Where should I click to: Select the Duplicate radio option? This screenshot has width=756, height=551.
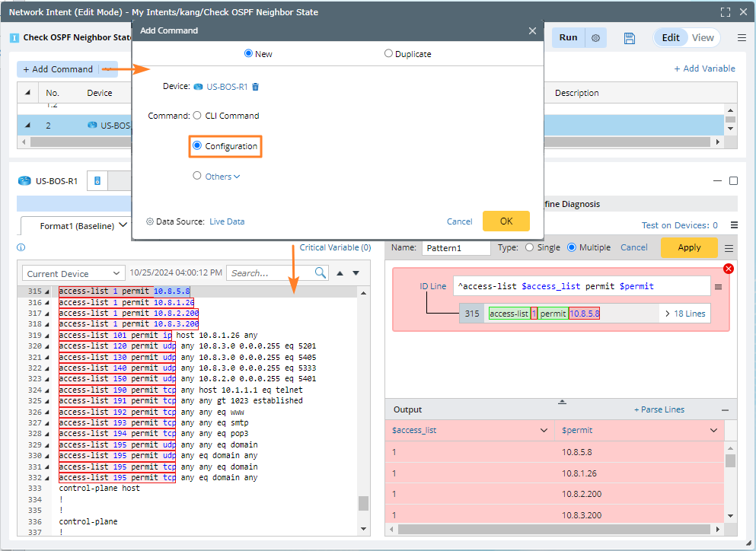pos(388,54)
